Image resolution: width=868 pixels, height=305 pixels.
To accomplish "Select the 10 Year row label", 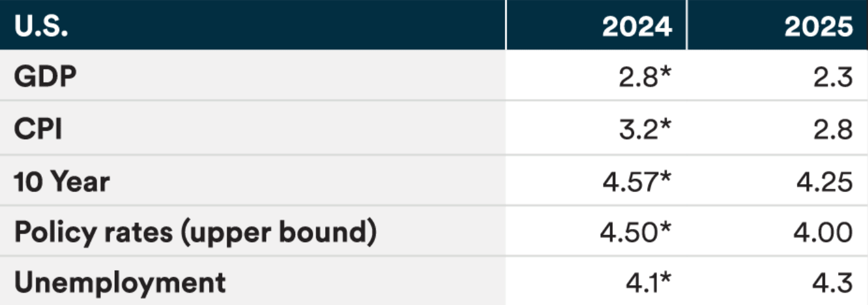I will [62, 182].
